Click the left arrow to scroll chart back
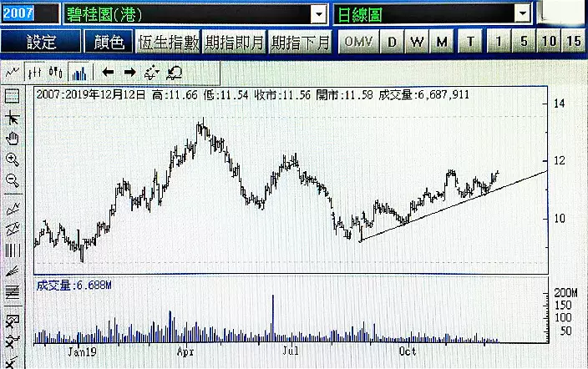 (x=108, y=72)
